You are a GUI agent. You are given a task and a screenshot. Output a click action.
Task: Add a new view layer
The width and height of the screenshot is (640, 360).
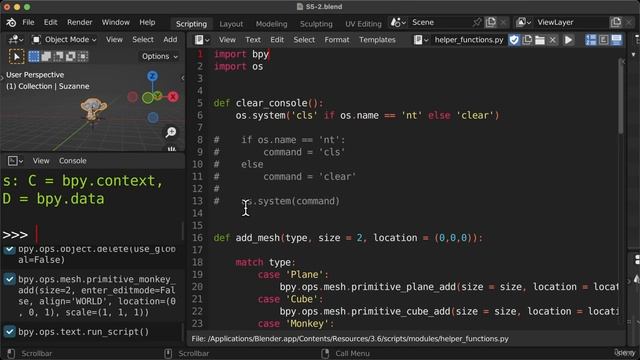616,22
